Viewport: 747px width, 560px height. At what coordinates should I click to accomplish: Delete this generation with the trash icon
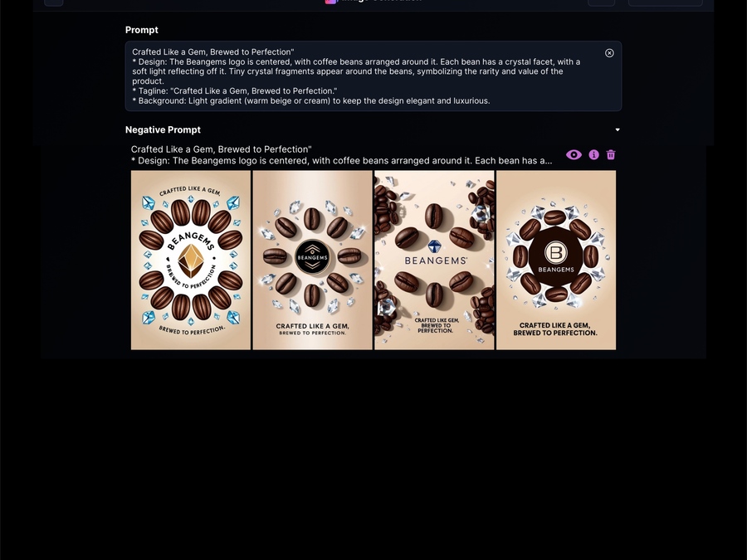pyautogui.click(x=611, y=155)
